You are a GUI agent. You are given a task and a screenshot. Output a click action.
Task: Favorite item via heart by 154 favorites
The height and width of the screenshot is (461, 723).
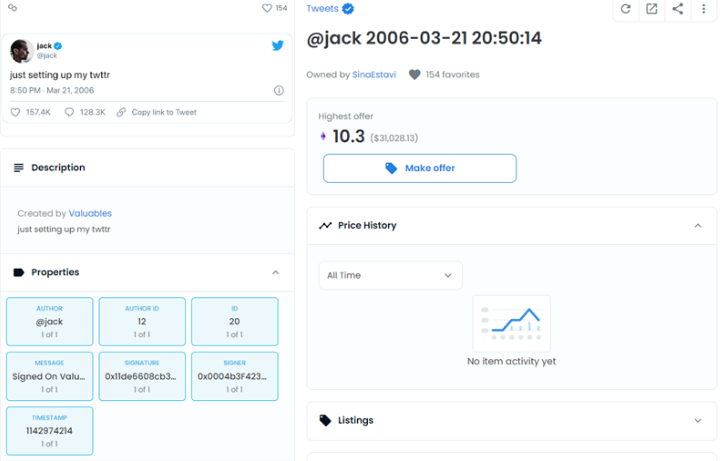click(415, 74)
